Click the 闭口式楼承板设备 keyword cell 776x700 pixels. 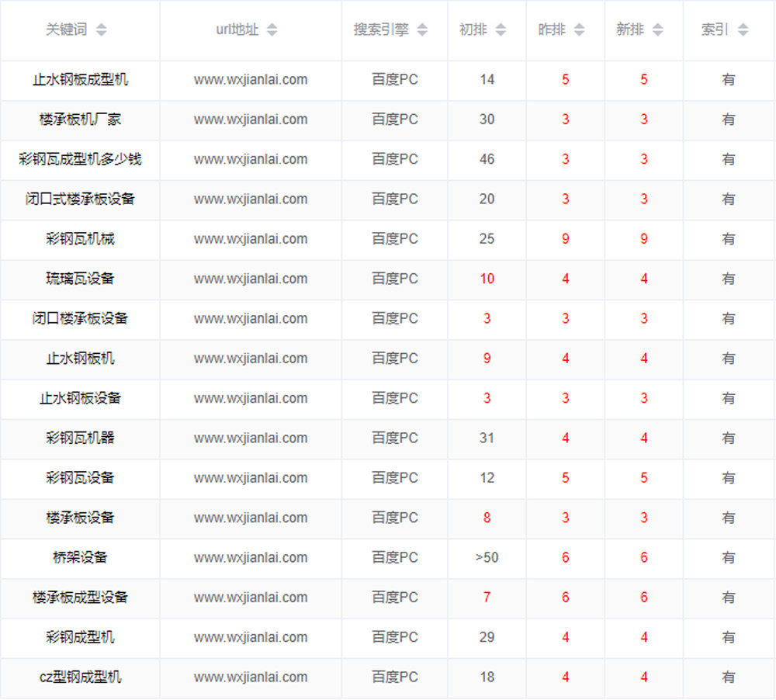[80, 199]
